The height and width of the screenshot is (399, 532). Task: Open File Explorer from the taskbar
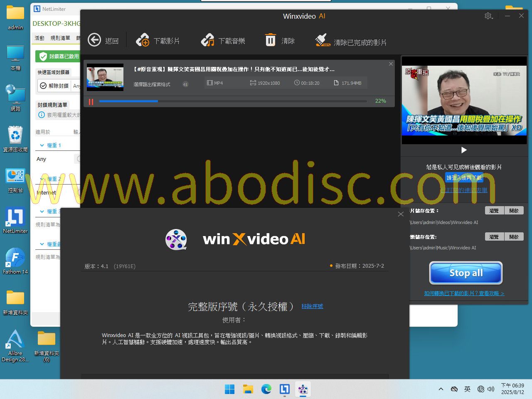pyautogui.click(x=248, y=389)
